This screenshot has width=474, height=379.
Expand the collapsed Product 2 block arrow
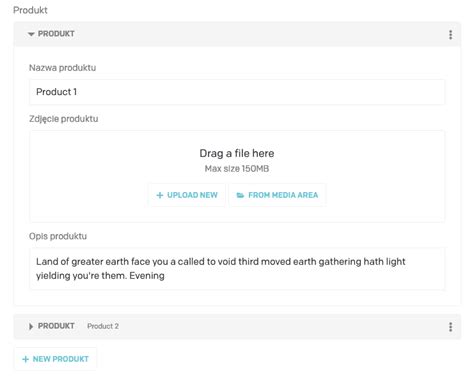click(31, 326)
